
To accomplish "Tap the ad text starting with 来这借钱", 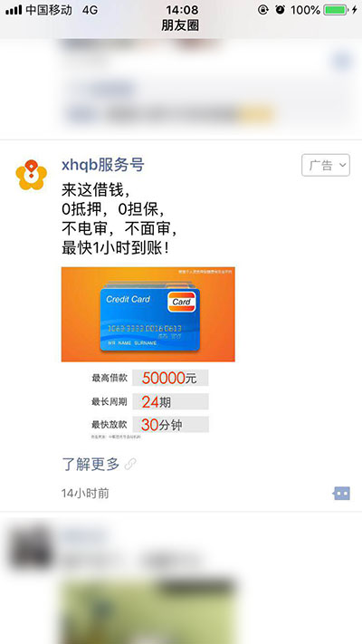I will (119, 219).
